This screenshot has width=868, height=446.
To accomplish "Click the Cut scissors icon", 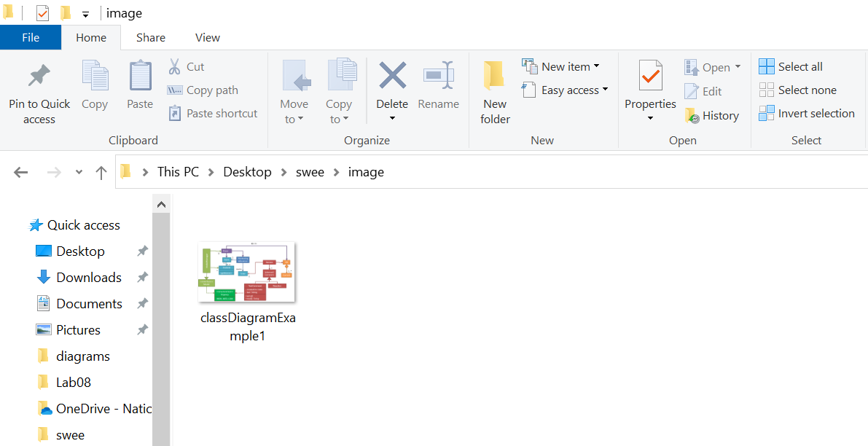I will coord(174,66).
